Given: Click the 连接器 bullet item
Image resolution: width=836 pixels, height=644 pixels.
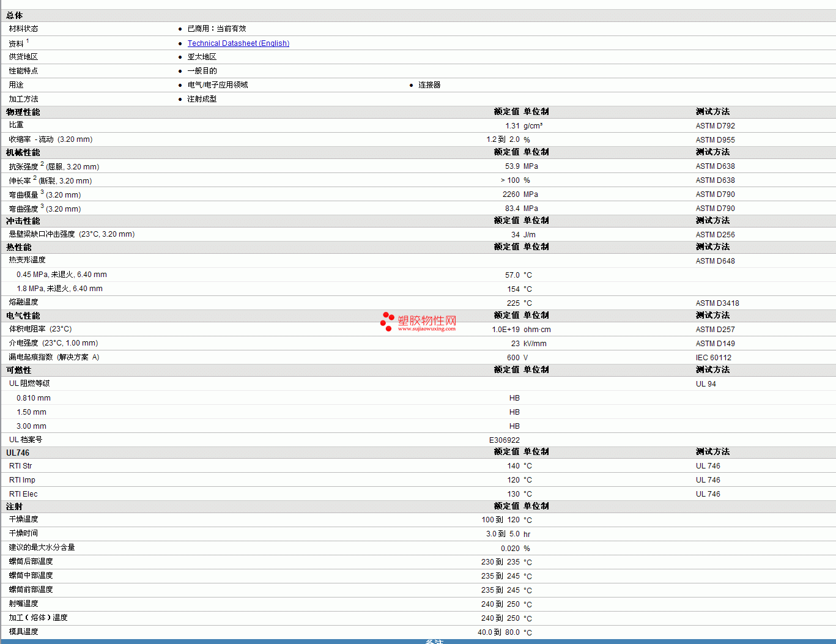Looking at the screenshot, I should pyautogui.click(x=429, y=85).
